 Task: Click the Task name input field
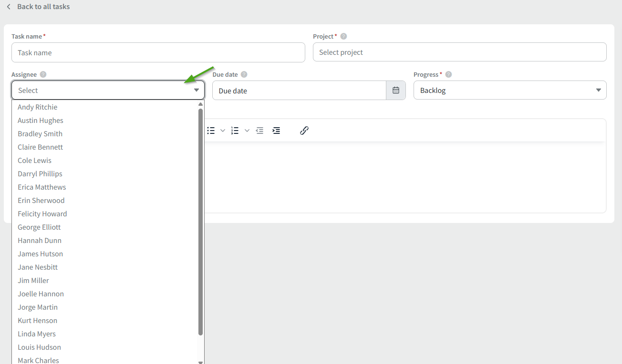158,52
